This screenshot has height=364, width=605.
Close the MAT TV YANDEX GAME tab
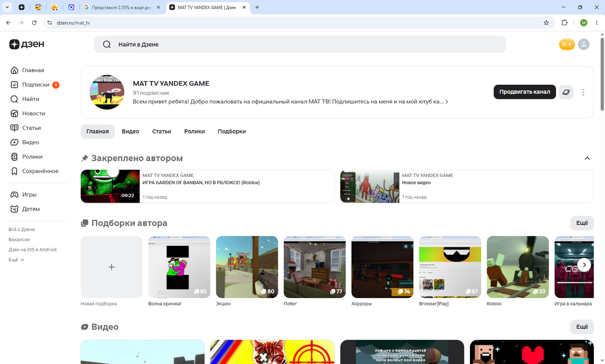coord(244,8)
